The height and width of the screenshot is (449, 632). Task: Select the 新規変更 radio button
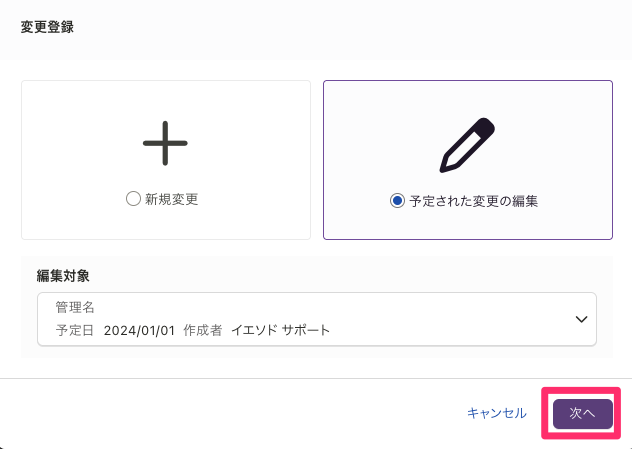133,199
